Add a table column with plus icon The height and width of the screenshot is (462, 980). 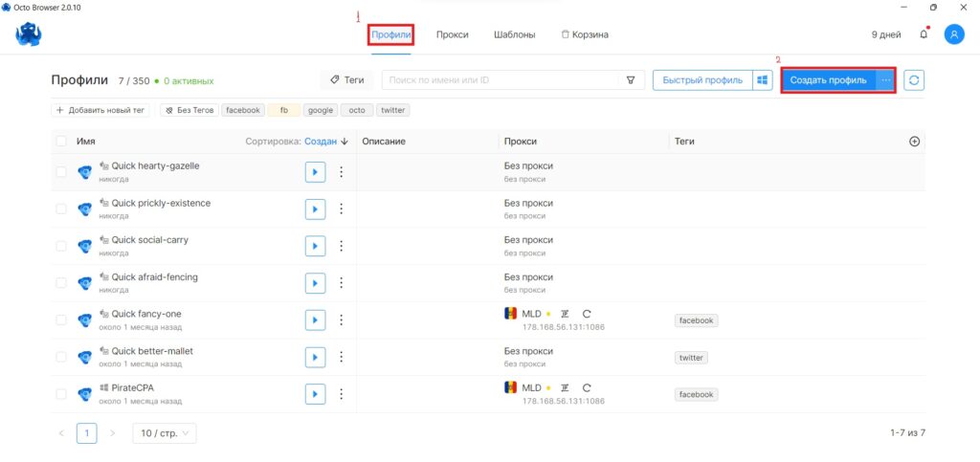click(914, 142)
